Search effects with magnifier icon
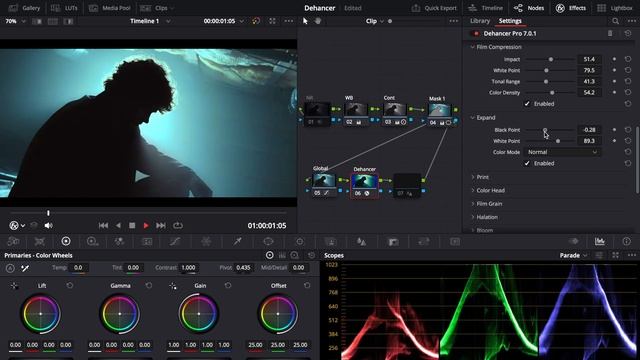640x360 pixels. click(616, 21)
